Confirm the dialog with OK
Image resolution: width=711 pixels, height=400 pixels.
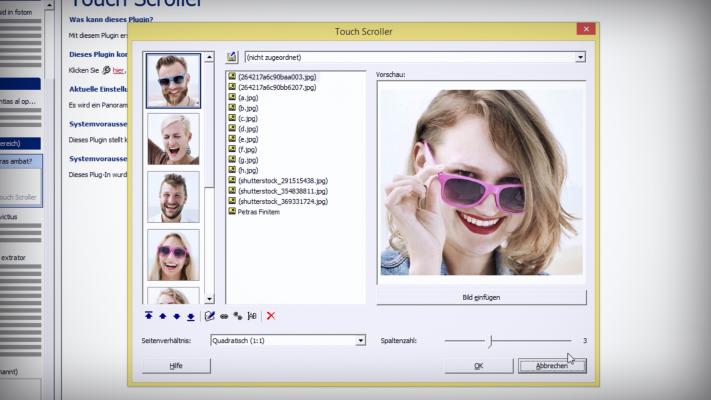tap(478, 366)
